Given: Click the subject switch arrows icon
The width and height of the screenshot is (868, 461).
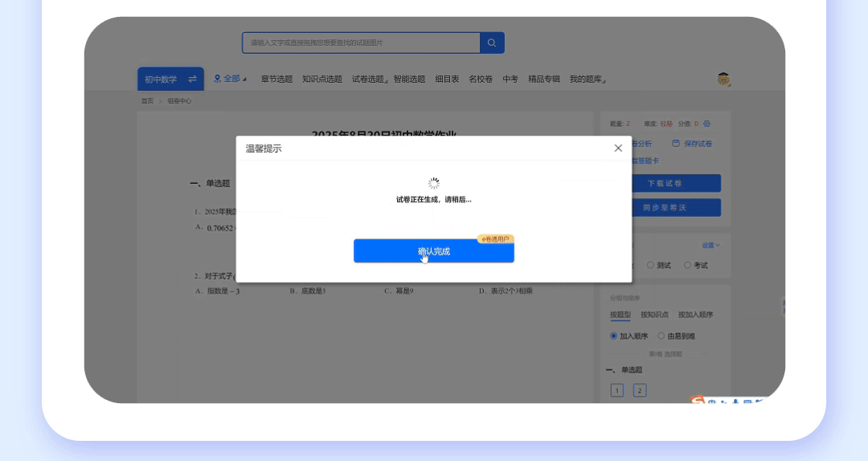Looking at the screenshot, I should click(x=193, y=79).
